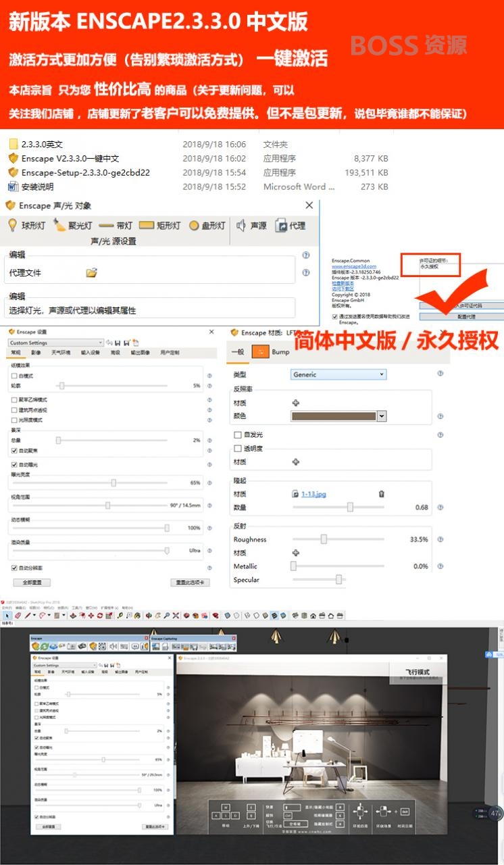The width and height of the screenshot is (504, 865).
Task: Enable 自发光 checkbox in material editor
Action: pos(237,435)
